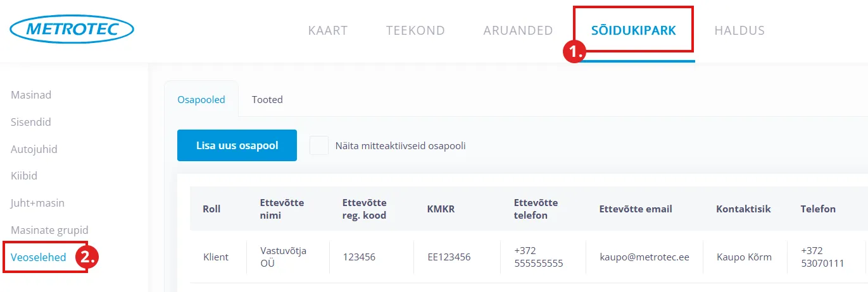Switch to the TEEKOND tab
The width and height of the screenshot is (868, 292).
[x=415, y=30]
